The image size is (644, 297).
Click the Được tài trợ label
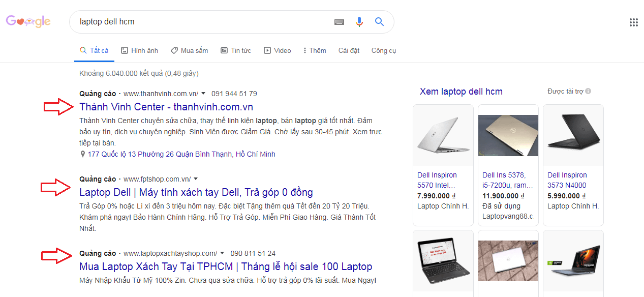pyautogui.click(x=565, y=92)
